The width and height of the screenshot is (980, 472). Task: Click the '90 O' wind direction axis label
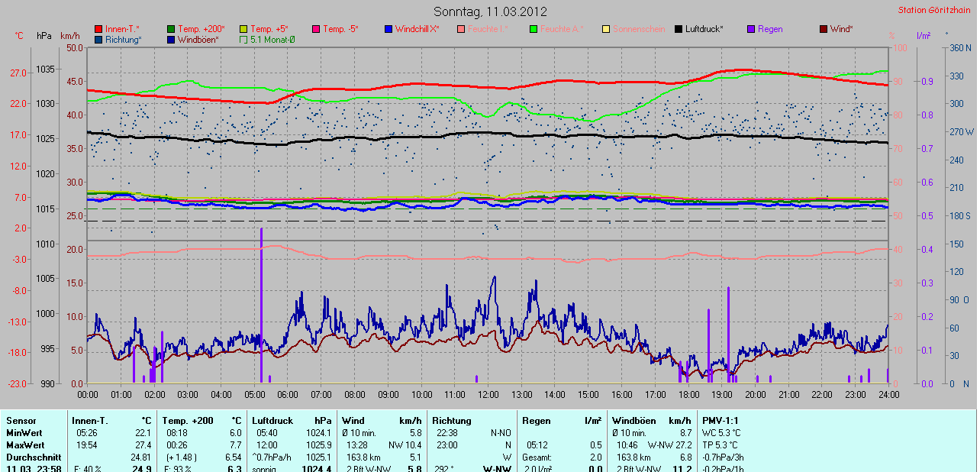[960, 299]
